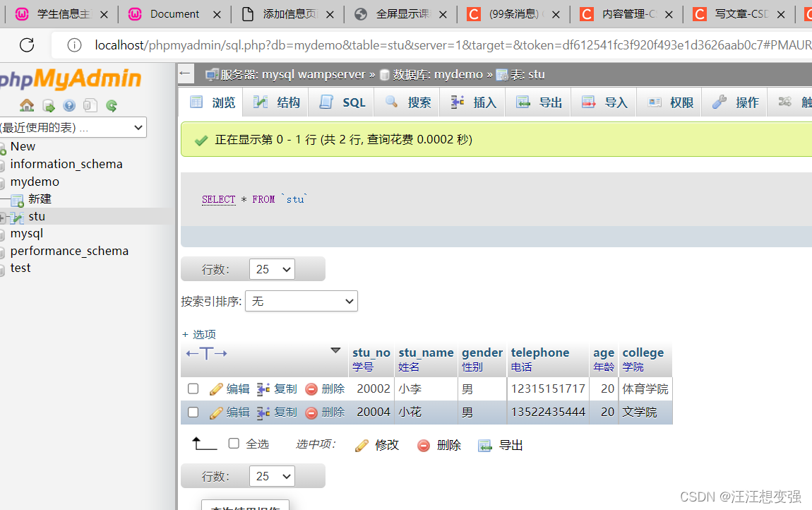
Task: Reload the browser page
Action: click(27, 45)
